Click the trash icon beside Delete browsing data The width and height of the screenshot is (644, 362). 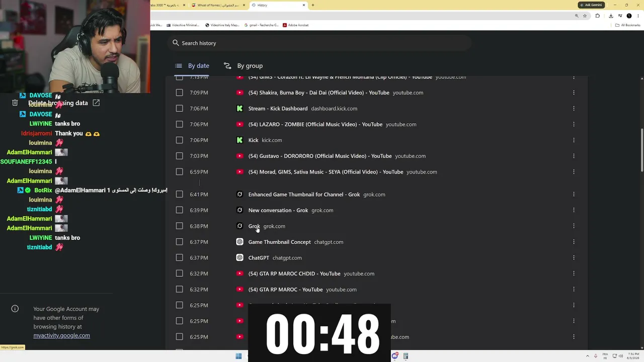click(15, 103)
